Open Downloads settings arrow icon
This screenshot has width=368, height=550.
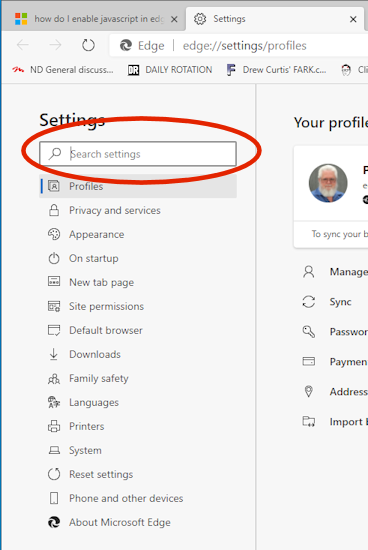[x=54, y=354]
